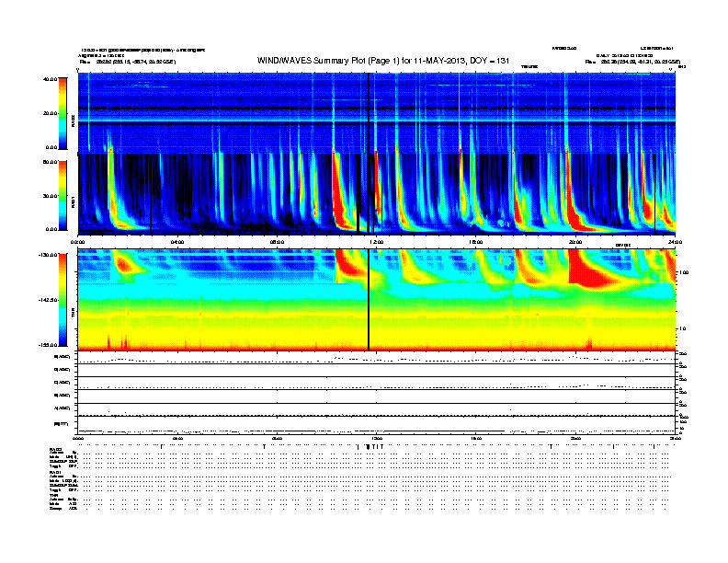Click the Rev coordinates line at top right
The image size is (728, 563).
pos(632,62)
